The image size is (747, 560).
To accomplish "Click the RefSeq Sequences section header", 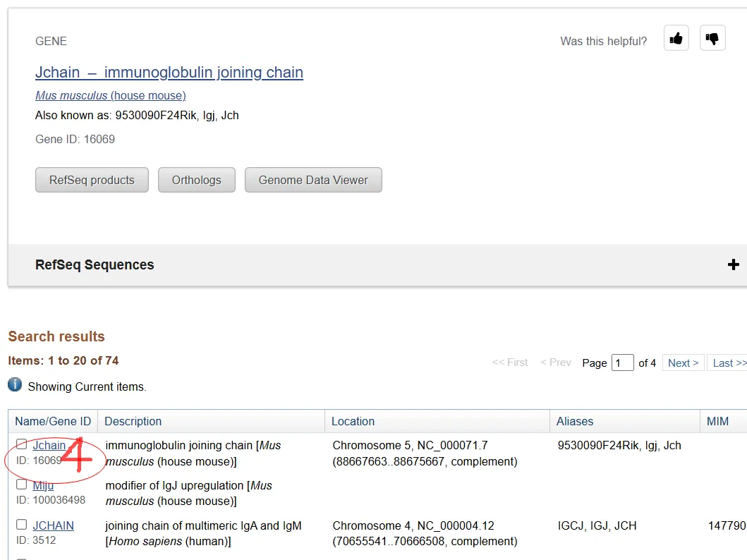I will 95,264.
